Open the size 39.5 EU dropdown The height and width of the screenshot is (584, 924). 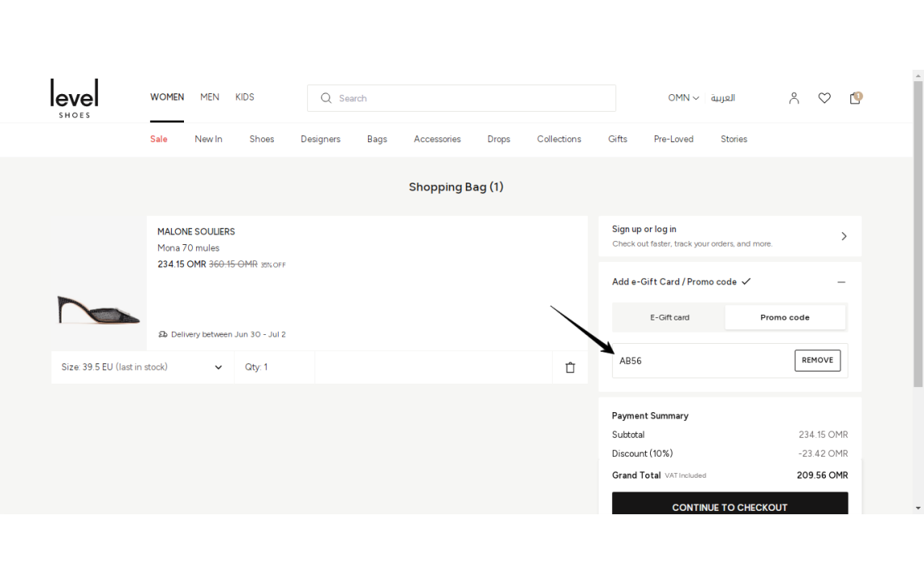[143, 367]
